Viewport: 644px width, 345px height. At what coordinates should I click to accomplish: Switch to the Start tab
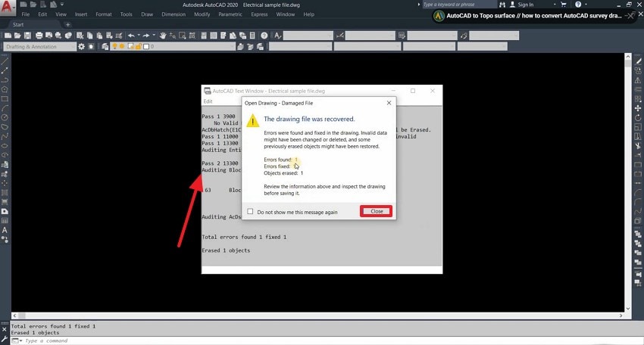18,25
